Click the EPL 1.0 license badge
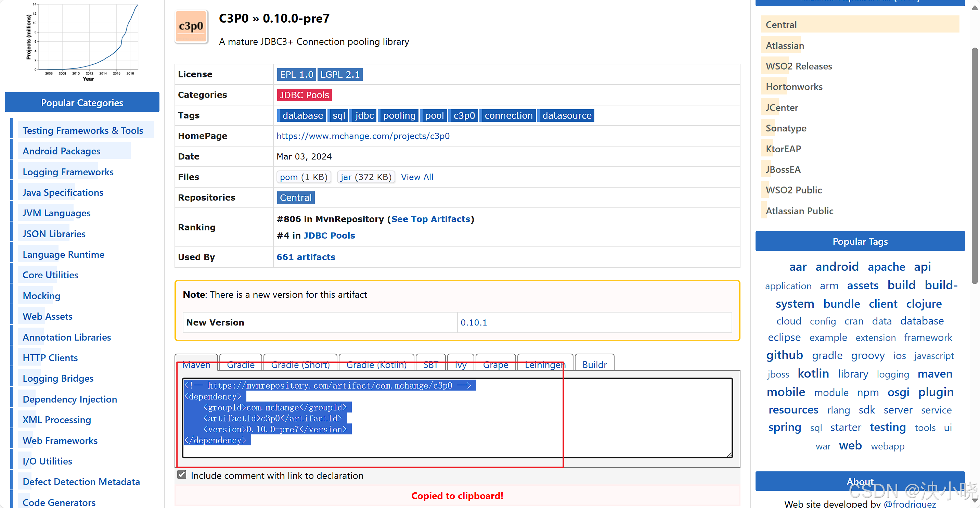980x508 pixels. point(296,74)
